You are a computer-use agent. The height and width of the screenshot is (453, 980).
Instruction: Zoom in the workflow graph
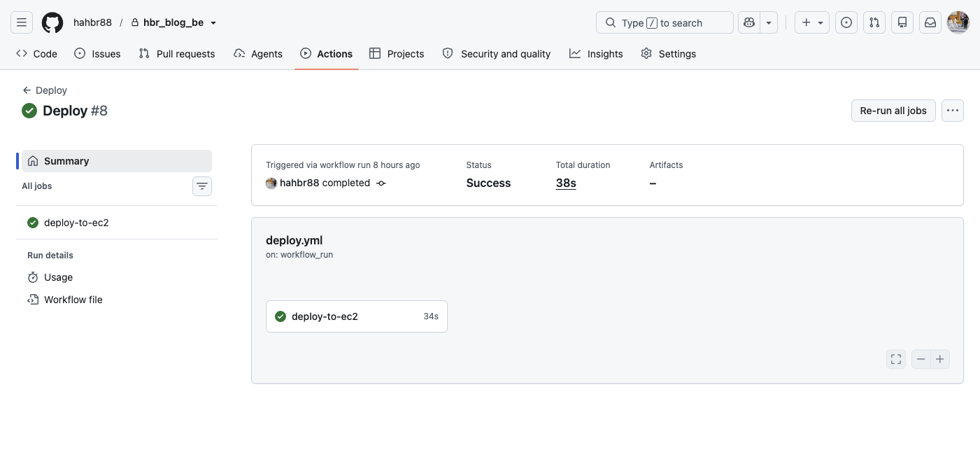click(x=940, y=359)
